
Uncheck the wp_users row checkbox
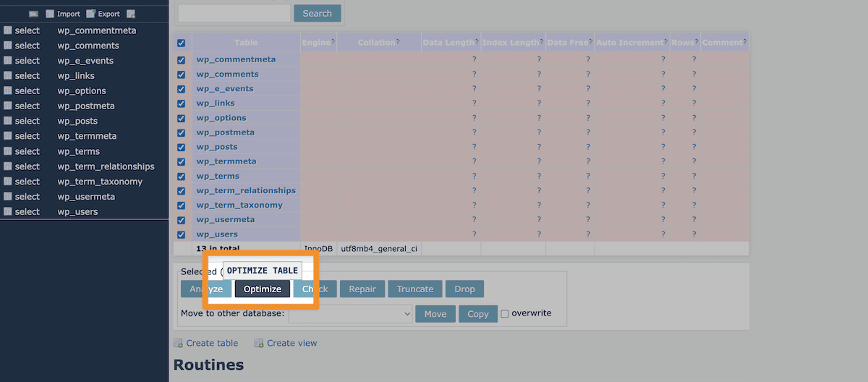point(182,234)
